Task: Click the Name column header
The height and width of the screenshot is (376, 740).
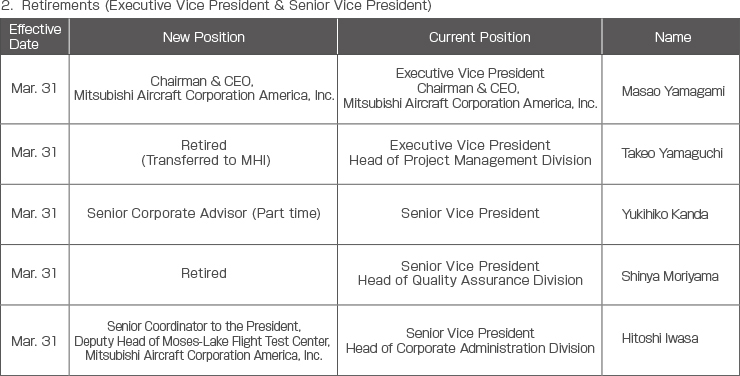Action: [672, 37]
